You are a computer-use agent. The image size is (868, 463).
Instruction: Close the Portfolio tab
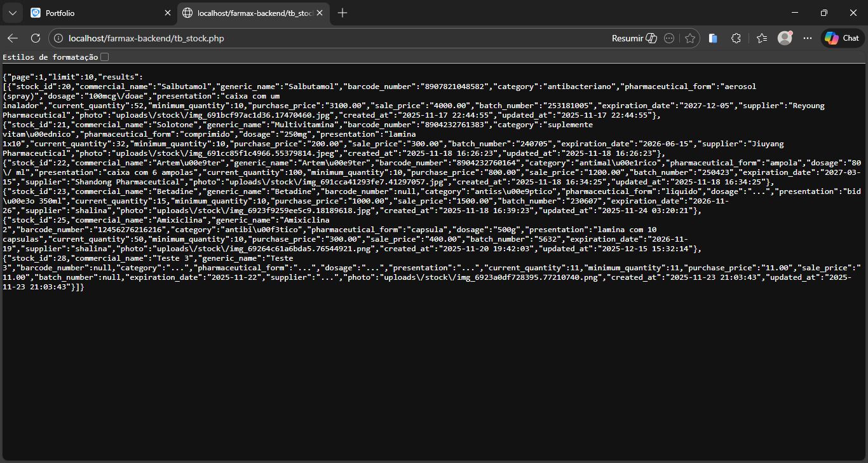point(168,13)
